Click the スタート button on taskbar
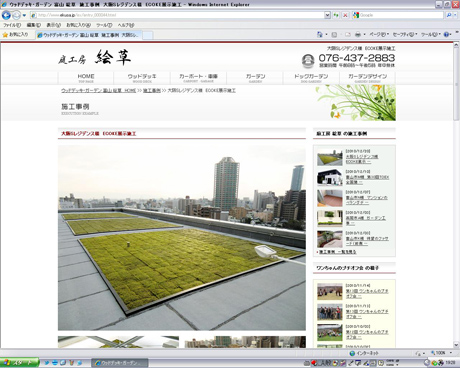 (x=20, y=363)
